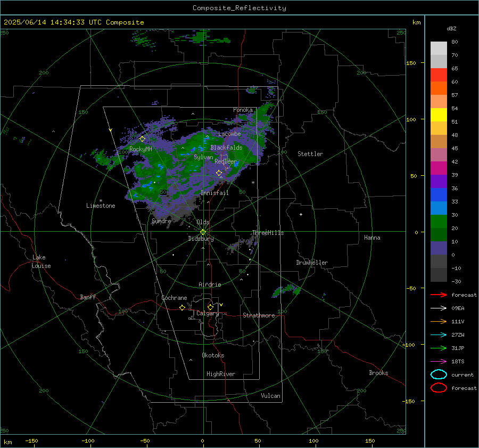Click the Sylvan town label
The image size is (479, 448).
click(203, 157)
